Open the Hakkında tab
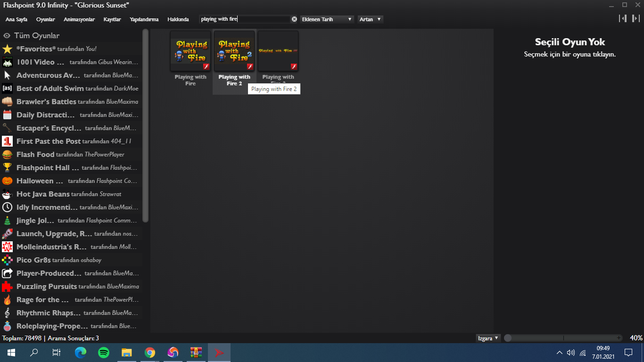Screen dimensions: 644x362 click(x=178, y=19)
